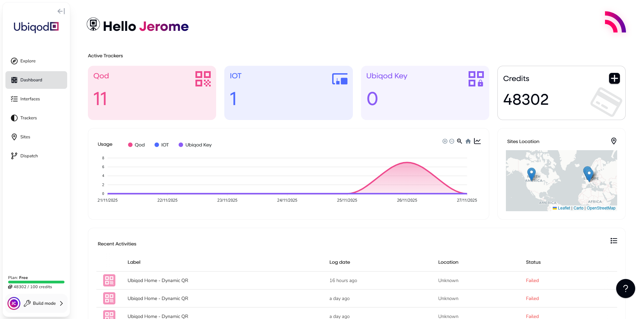Image resolution: width=644 pixels, height=319 pixels.
Task: Click the QR icon in the 16 hours ago row
Action: (x=109, y=280)
